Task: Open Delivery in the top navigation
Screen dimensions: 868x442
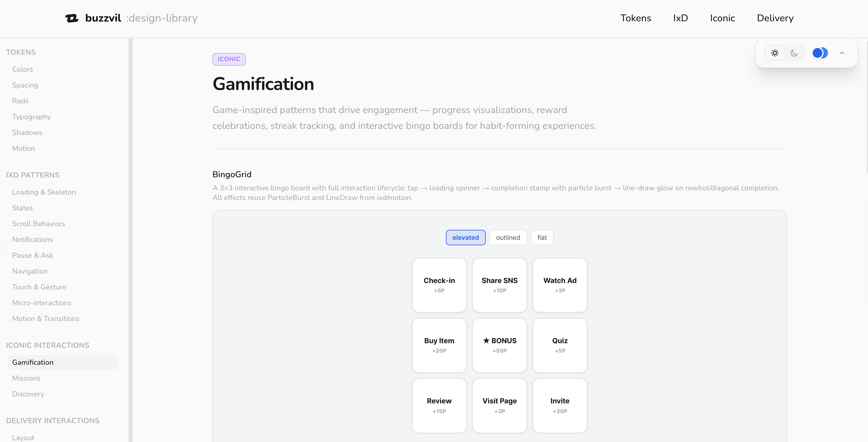Action: pyautogui.click(x=775, y=18)
